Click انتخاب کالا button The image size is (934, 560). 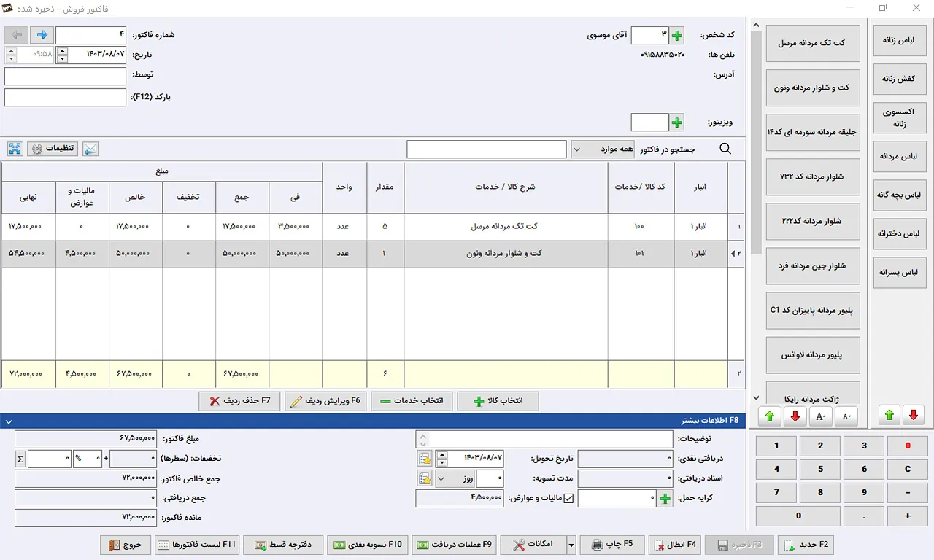point(498,401)
